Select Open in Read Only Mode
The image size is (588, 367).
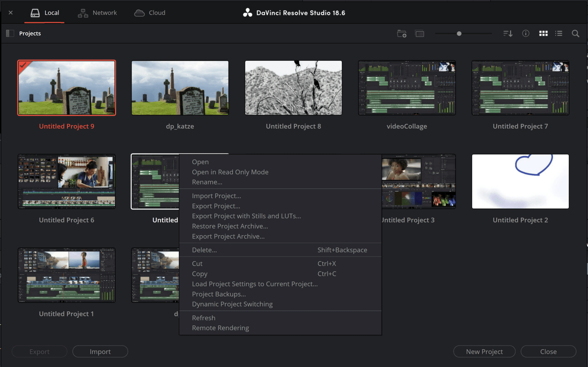230,172
